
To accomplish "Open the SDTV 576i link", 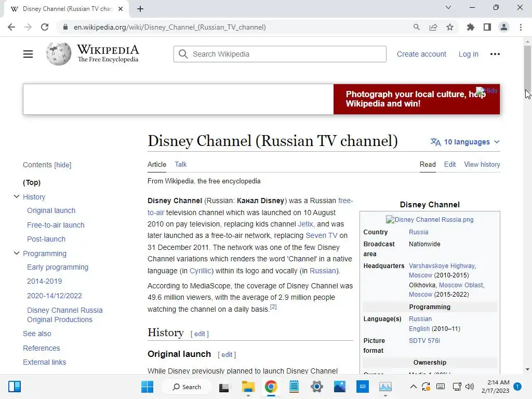I will coord(424,341).
